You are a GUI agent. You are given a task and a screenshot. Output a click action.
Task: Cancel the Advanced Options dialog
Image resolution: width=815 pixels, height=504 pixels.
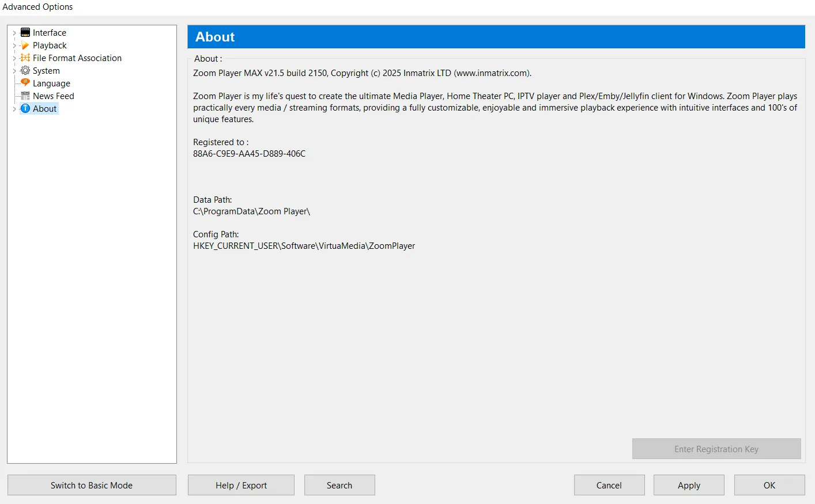point(609,485)
